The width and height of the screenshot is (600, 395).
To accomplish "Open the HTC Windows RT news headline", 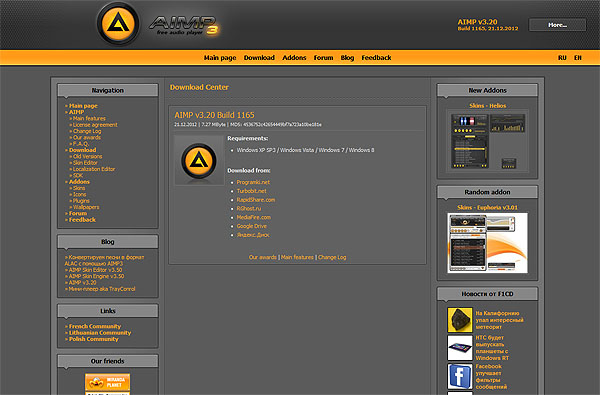I will pos(492,348).
